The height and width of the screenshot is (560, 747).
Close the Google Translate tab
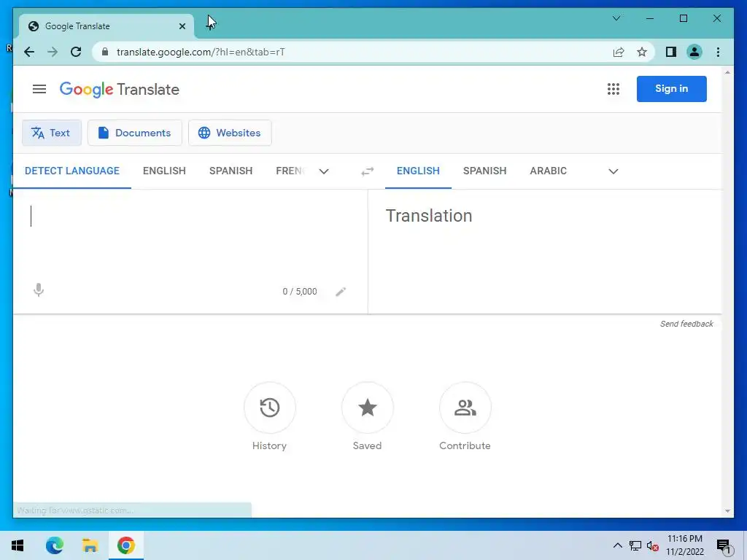[x=182, y=26]
